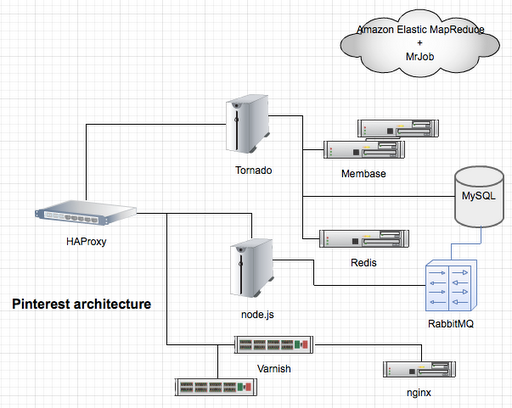This screenshot has width=512, height=408.
Task: Click the node.js server tower icon
Action: click(x=252, y=268)
